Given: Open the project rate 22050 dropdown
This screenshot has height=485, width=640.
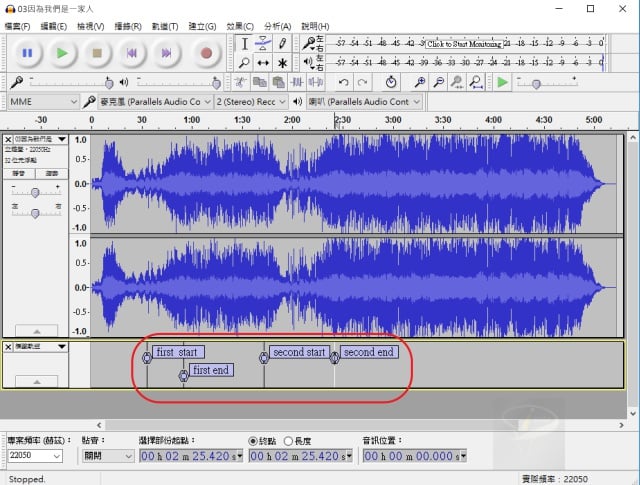Looking at the screenshot, I should click(34, 456).
